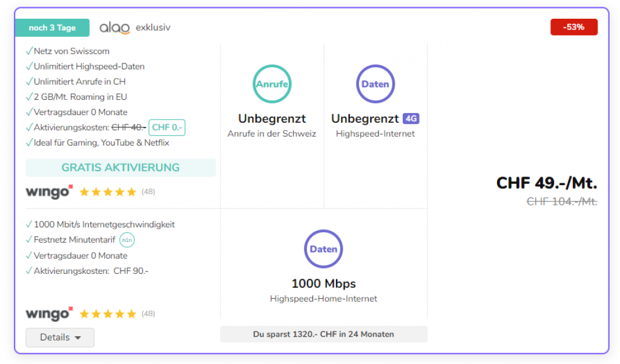Click the min icon beside Festnetz Minutentarif
Screen dimensions: 620x364
(x=127, y=240)
